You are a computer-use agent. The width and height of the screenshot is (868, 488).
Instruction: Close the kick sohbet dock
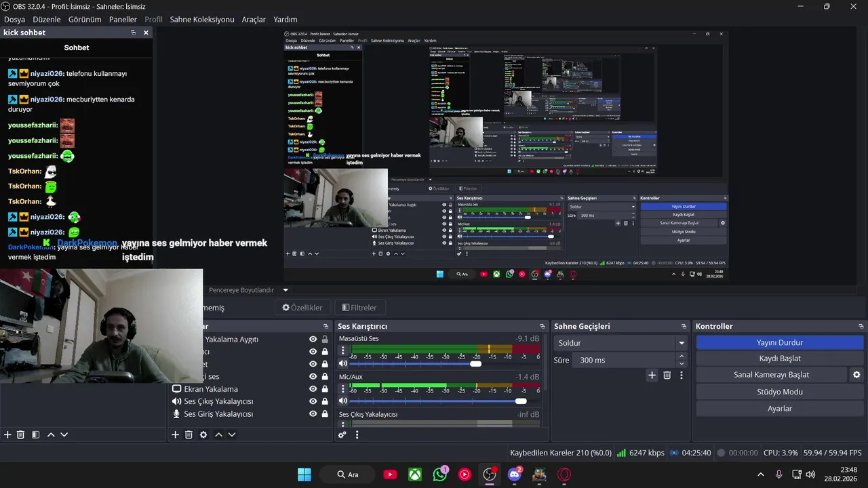(x=146, y=33)
